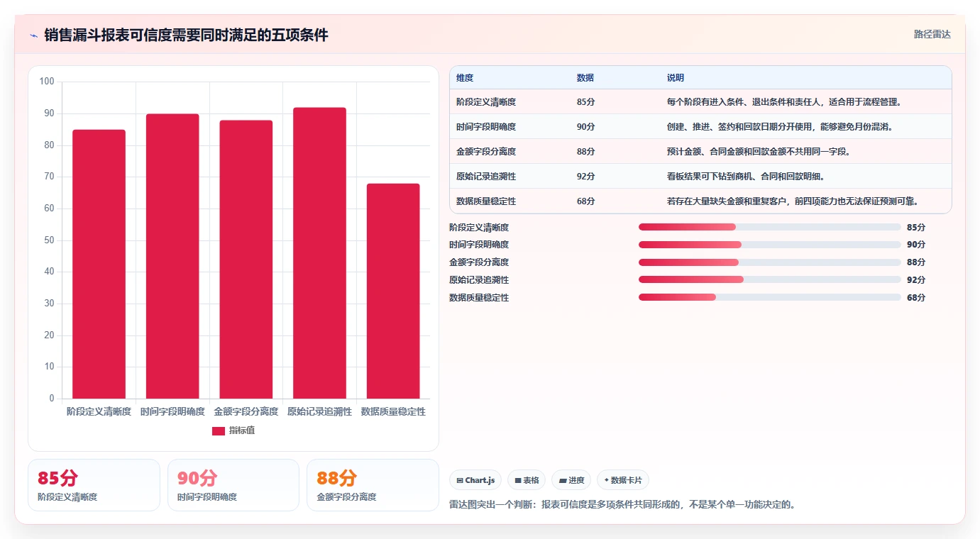Select the 表格 tag chip
The image size is (980, 539).
click(527, 480)
